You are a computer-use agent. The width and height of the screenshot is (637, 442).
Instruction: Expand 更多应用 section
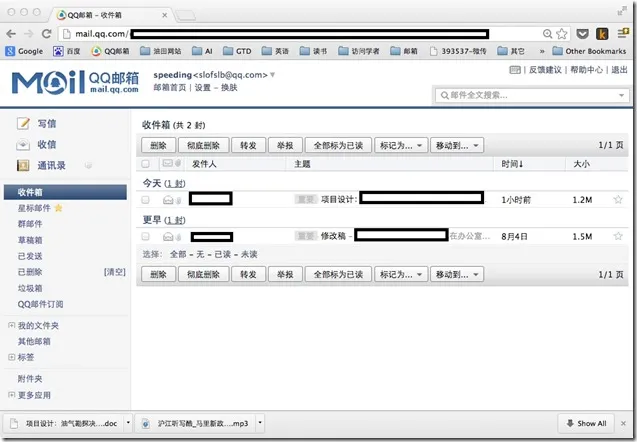(x=11, y=395)
